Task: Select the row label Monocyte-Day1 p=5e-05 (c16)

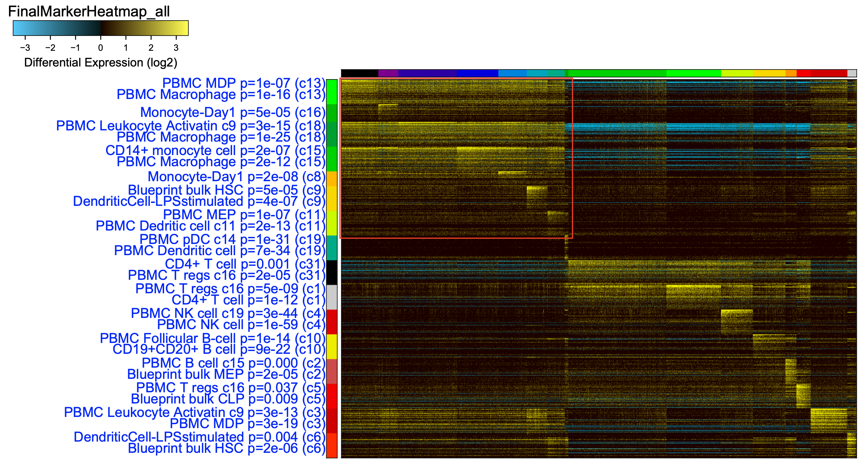Action: coord(233,112)
